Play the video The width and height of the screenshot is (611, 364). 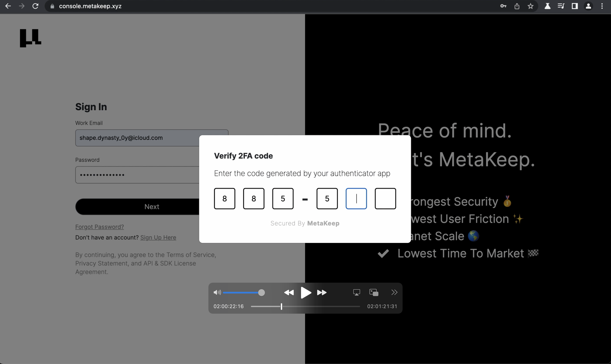click(x=306, y=293)
